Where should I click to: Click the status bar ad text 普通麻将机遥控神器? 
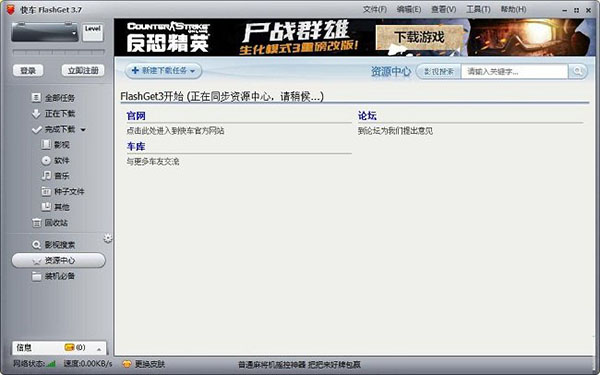(x=299, y=364)
